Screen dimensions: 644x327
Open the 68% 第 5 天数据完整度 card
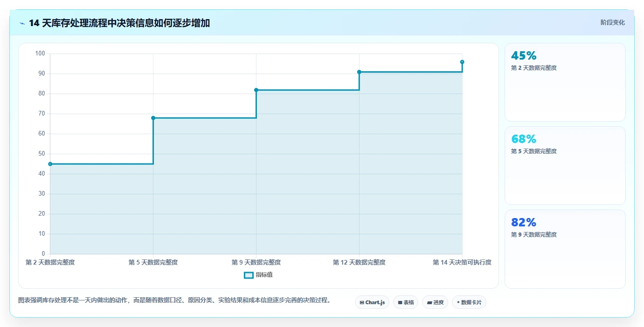[x=565, y=166]
